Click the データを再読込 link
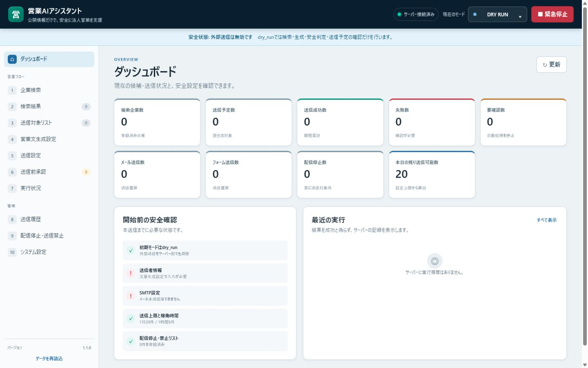588x368 pixels. (x=49, y=359)
